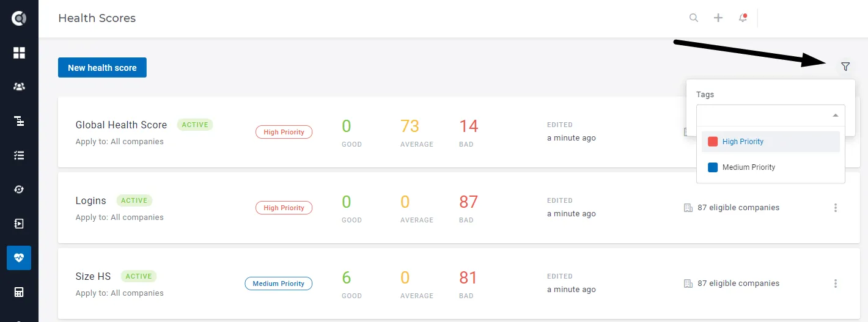Open the people icon in sidebar
This screenshot has height=322, width=868.
[x=19, y=87]
